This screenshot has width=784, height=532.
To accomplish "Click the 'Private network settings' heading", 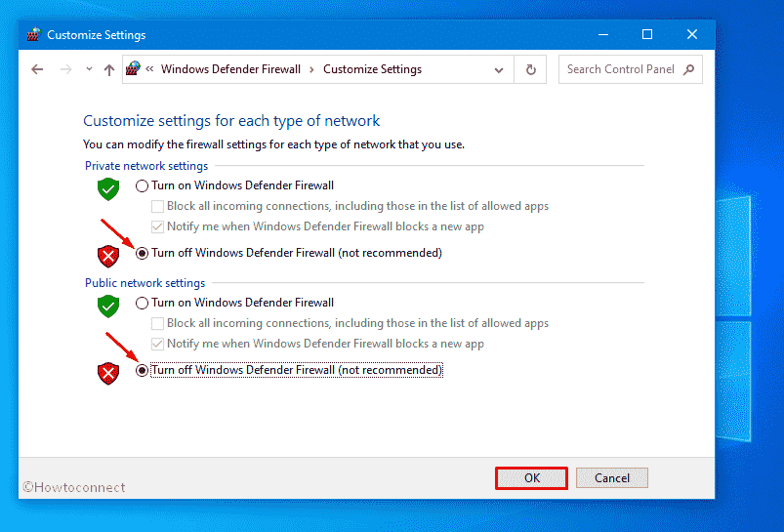I will pyautogui.click(x=146, y=166).
